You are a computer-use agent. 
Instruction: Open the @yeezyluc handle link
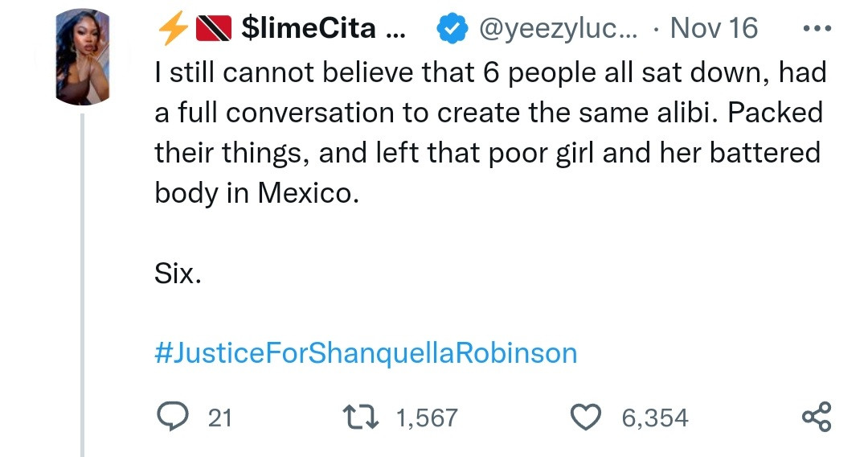[555, 30]
